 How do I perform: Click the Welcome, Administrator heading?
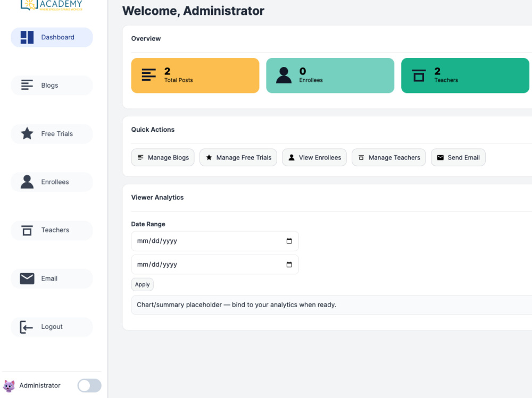coord(193,11)
